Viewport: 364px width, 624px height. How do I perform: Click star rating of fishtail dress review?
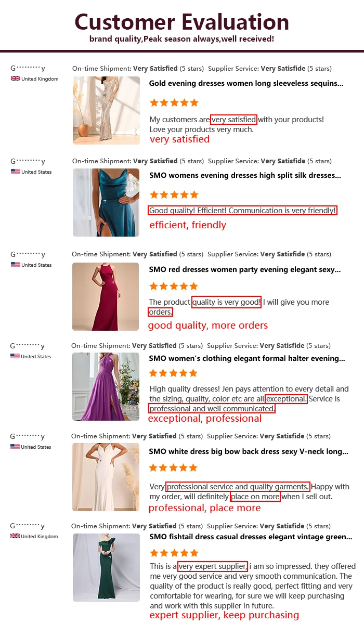pyautogui.click(x=174, y=553)
